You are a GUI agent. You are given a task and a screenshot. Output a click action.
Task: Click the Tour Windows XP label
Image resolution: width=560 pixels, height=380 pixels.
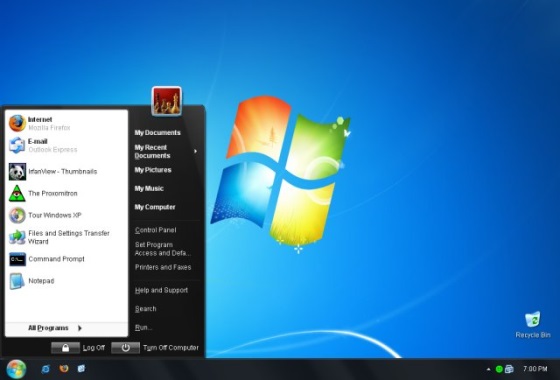click(55, 215)
